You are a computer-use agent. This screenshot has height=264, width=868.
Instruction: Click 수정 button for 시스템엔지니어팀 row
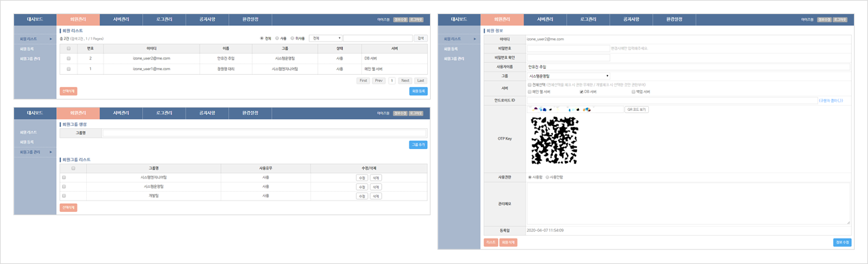pyautogui.click(x=362, y=178)
